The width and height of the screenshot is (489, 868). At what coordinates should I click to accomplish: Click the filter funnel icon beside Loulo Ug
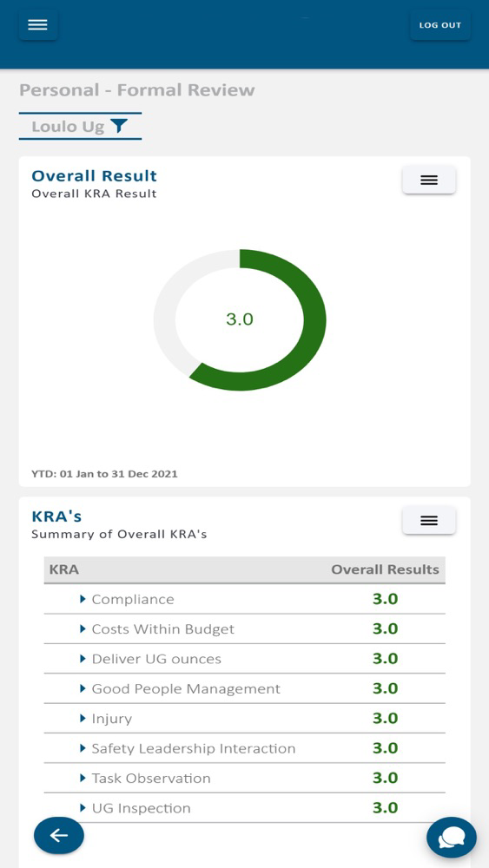pyautogui.click(x=118, y=126)
